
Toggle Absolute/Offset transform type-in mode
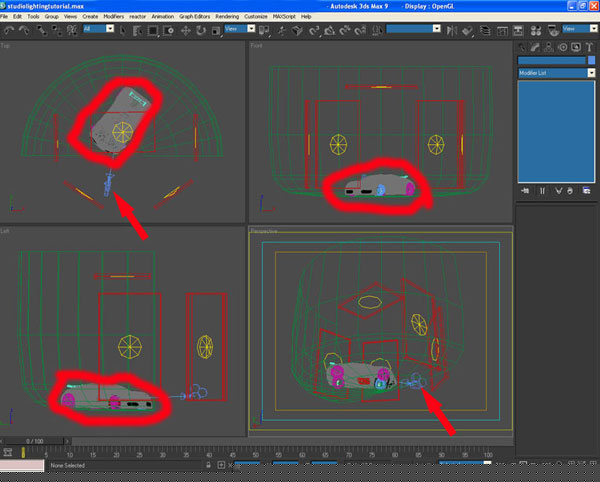pyautogui.click(x=221, y=465)
